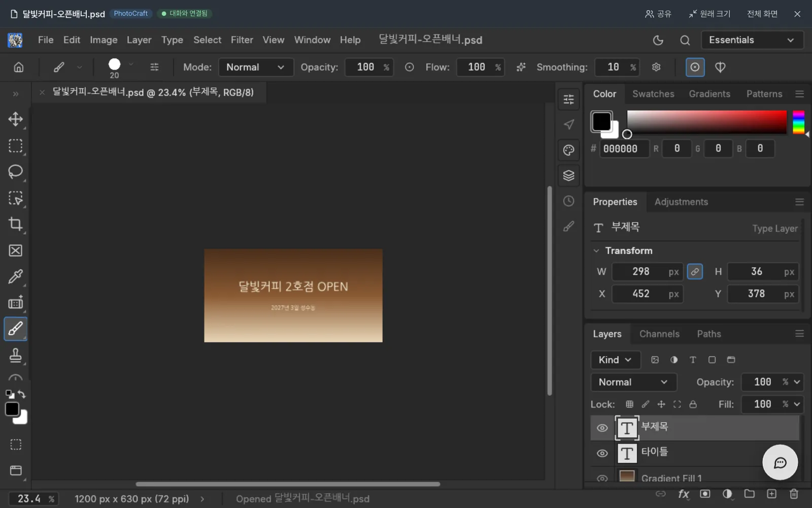Open the brush Mode dropdown
812x508 pixels.
(x=256, y=67)
